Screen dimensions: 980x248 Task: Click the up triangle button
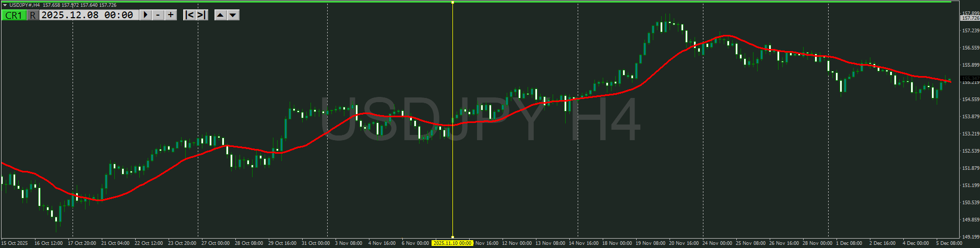click(220, 15)
